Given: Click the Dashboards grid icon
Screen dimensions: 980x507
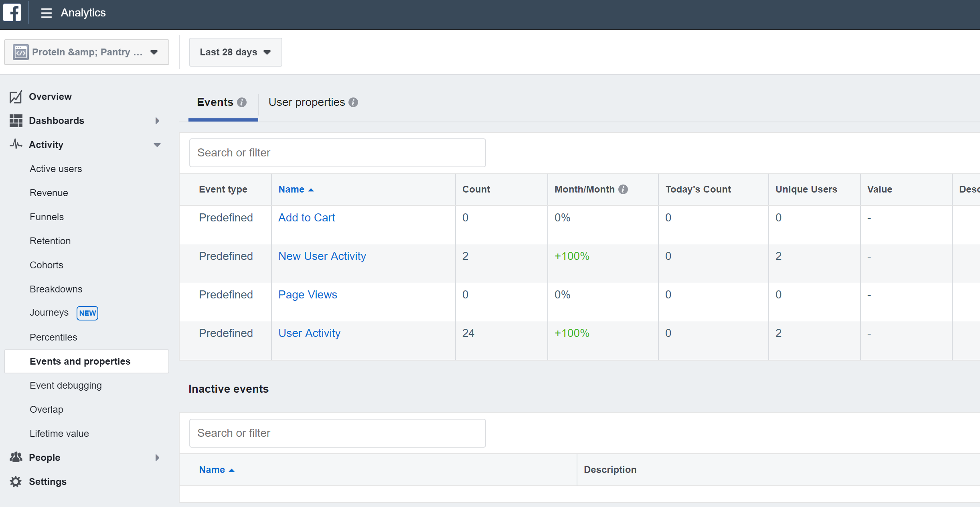Looking at the screenshot, I should click(16, 121).
